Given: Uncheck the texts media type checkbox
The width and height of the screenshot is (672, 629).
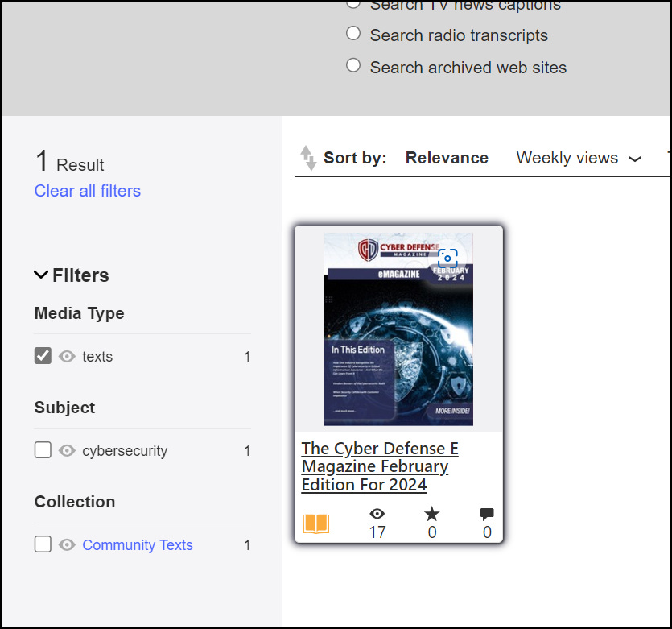Looking at the screenshot, I should (43, 356).
